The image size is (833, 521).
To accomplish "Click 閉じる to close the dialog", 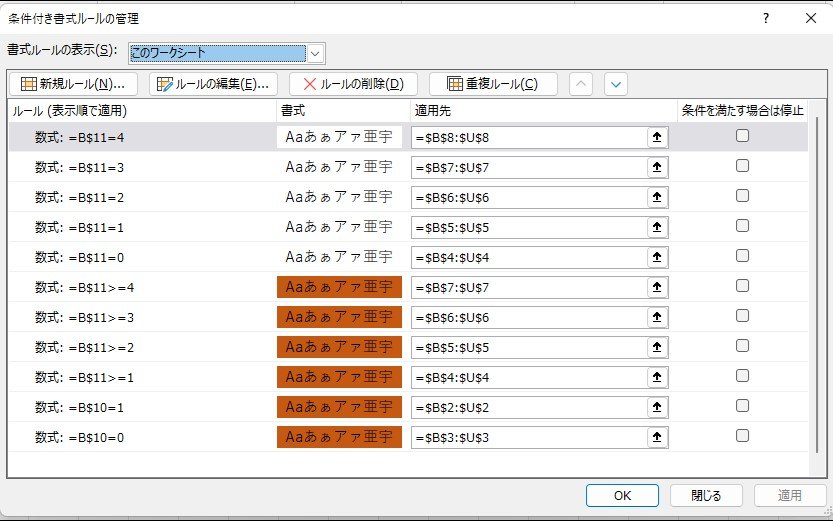I will 705,495.
